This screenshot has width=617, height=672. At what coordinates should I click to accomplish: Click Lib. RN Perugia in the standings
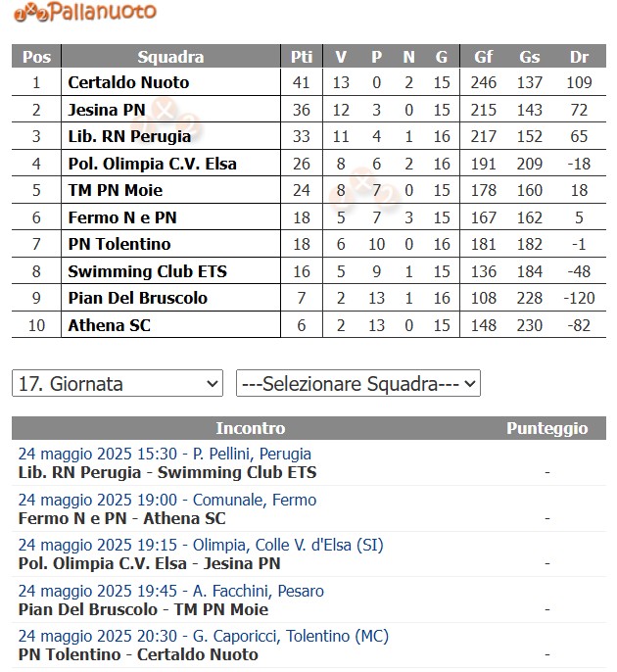point(129,136)
